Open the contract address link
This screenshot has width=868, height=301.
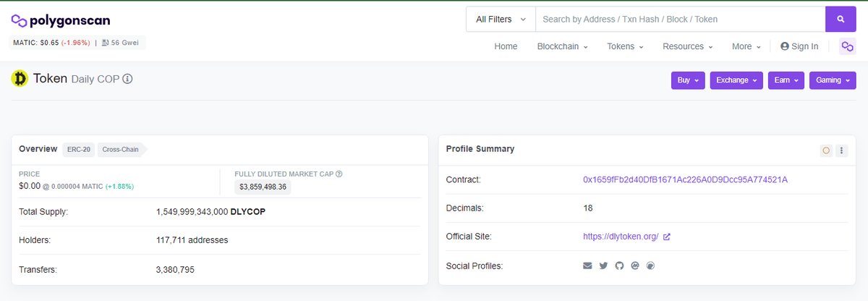pos(685,179)
